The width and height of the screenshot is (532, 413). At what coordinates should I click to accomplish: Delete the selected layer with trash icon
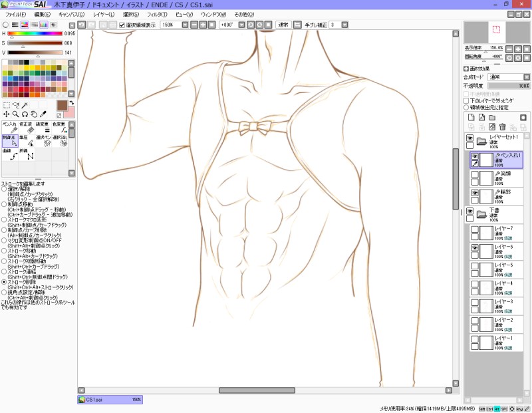coord(503,127)
